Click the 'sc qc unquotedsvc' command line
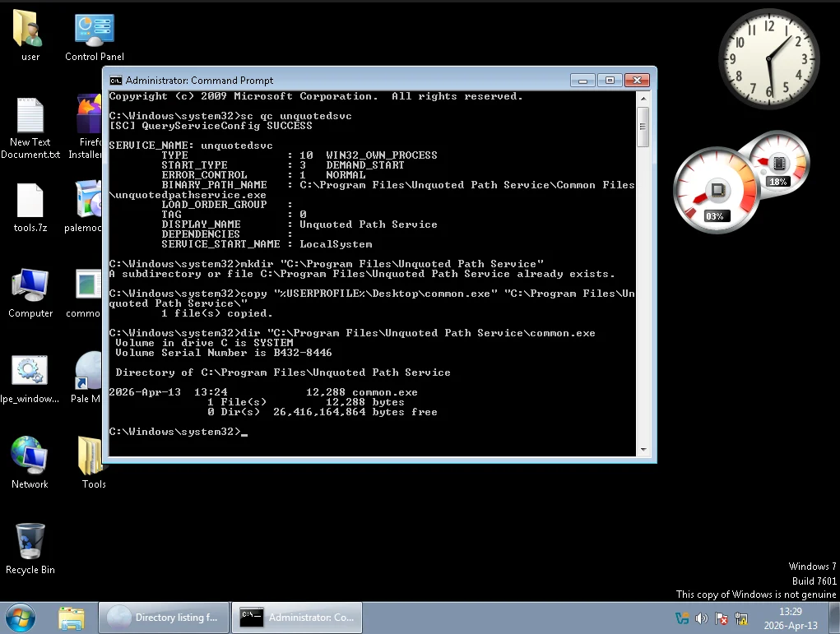The image size is (840, 634). [x=230, y=116]
